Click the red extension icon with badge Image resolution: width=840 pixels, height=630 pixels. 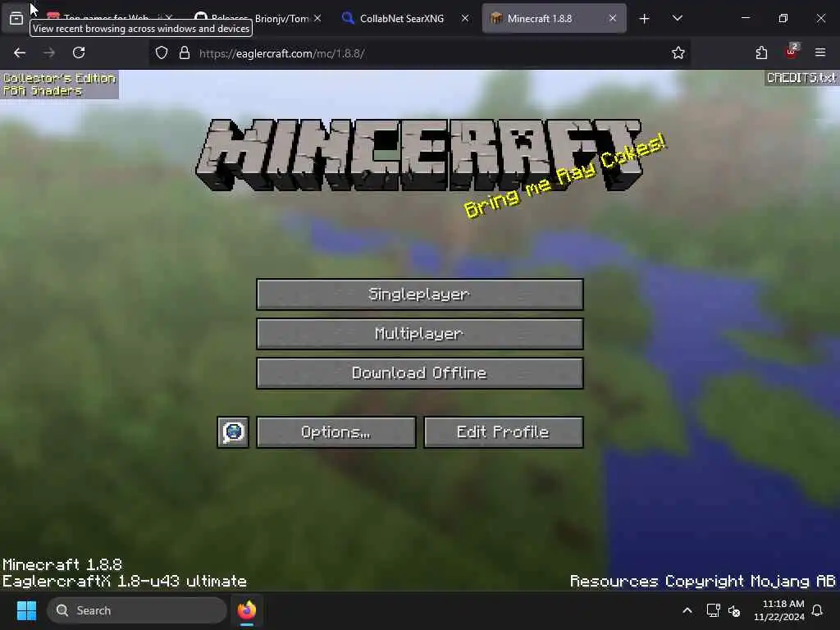point(792,52)
